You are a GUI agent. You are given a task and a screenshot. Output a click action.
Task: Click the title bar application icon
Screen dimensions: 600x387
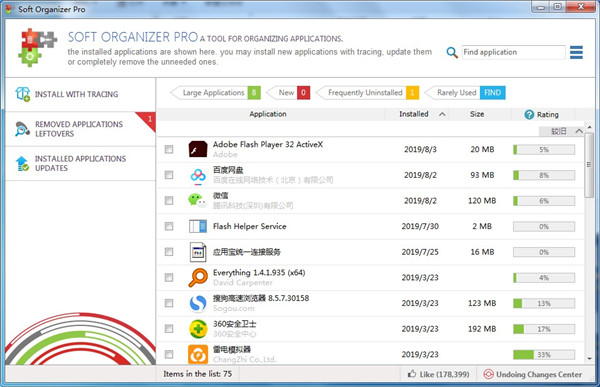tap(9, 9)
